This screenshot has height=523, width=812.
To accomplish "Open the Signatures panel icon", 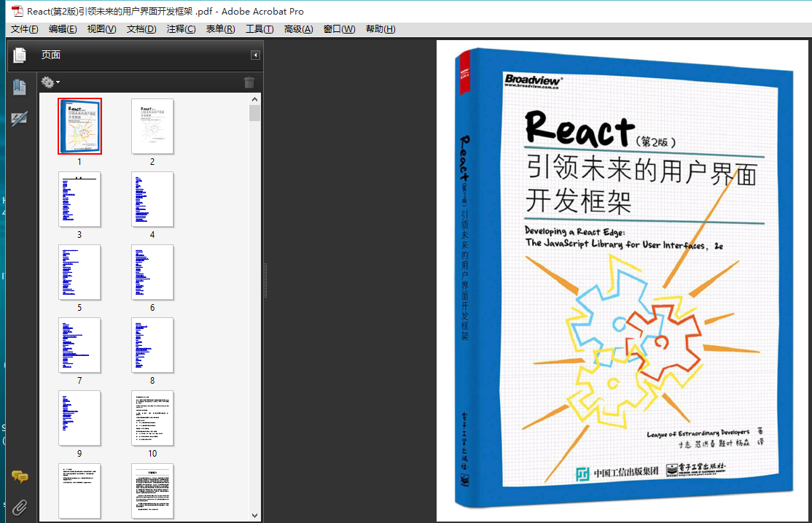I will (x=20, y=119).
